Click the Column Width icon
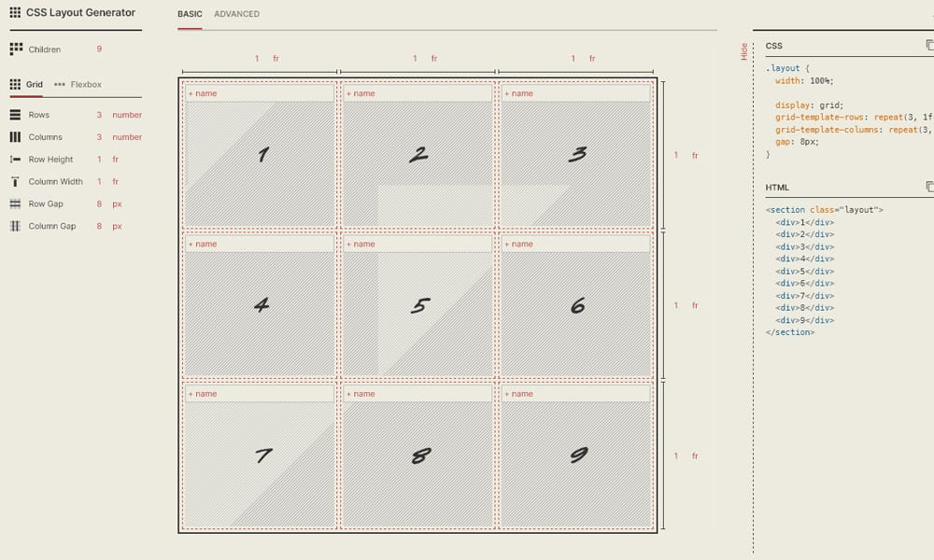The width and height of the screenshot is (934, 560). pyautogui.click(x=16, y=181)
